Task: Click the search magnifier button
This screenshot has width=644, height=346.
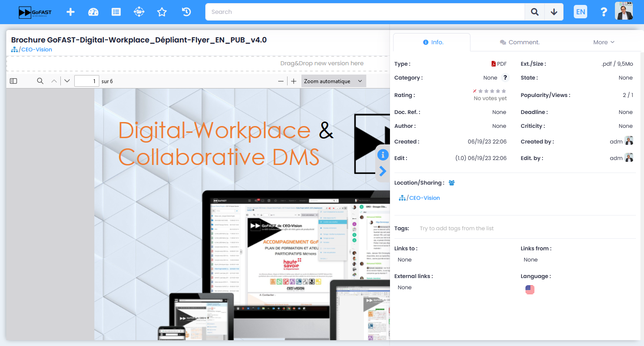Action: coord(534,12)
